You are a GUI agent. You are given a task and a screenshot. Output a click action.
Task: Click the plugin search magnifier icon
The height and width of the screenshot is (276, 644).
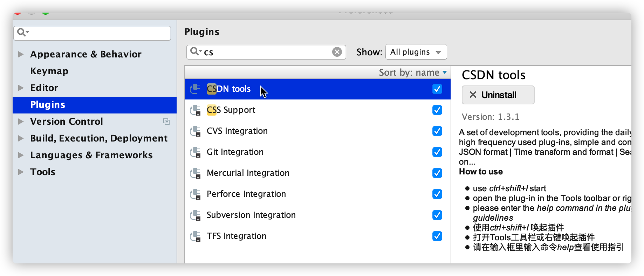(196, 52)
